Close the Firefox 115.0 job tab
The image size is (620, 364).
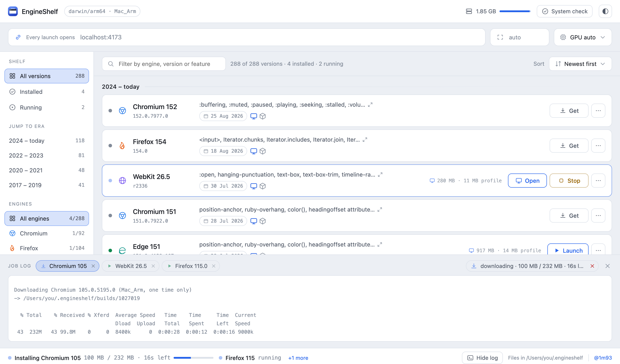(213, 266)
